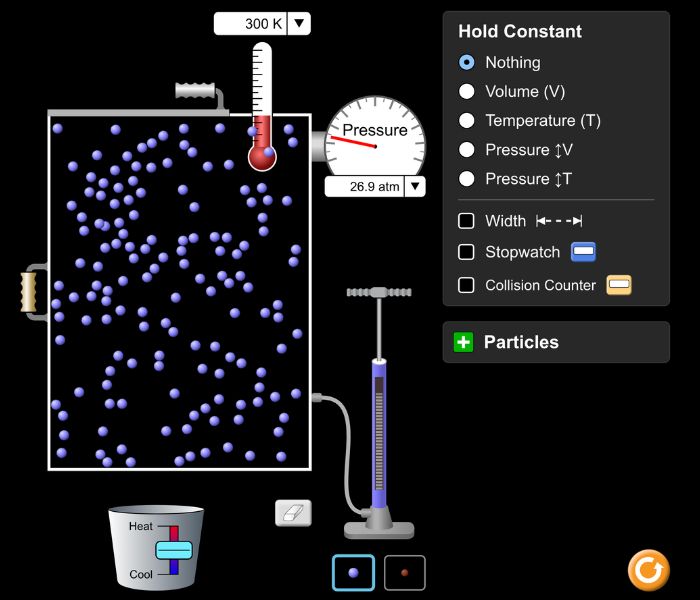Choose the Pressure ↕T radio option
700x600 pixels.
(x=466, y=179)
